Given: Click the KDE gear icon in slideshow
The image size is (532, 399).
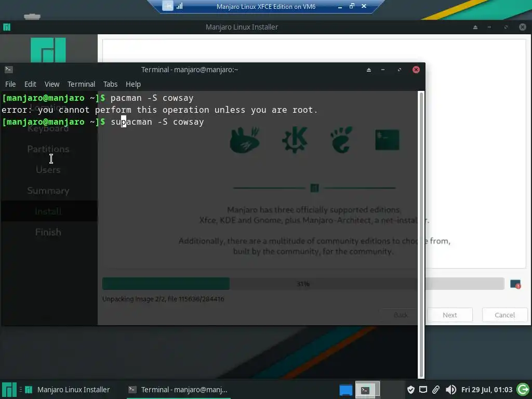Looking at the screenshot, I should [295, 139].
